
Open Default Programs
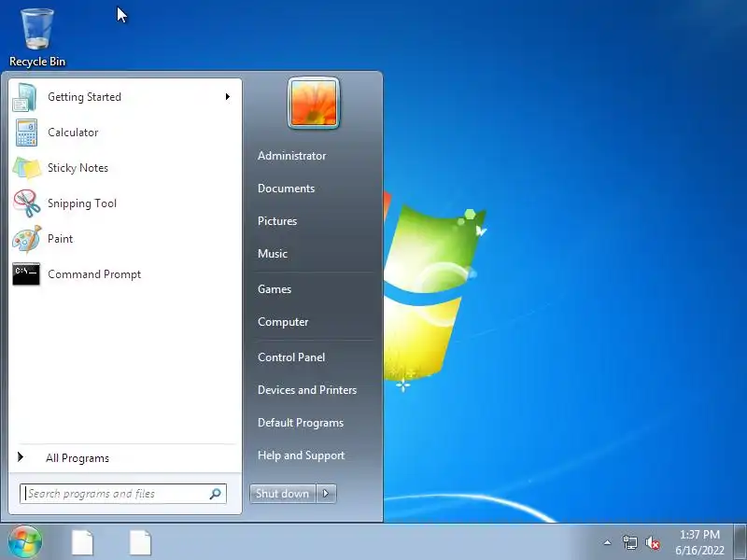[301, 423]
